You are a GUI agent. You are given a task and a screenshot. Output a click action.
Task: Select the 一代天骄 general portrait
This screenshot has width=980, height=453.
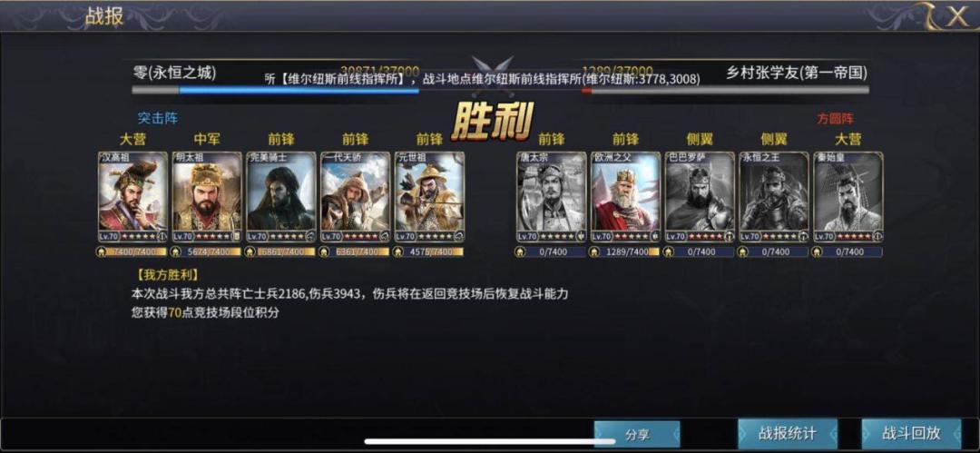click(355, 197)
